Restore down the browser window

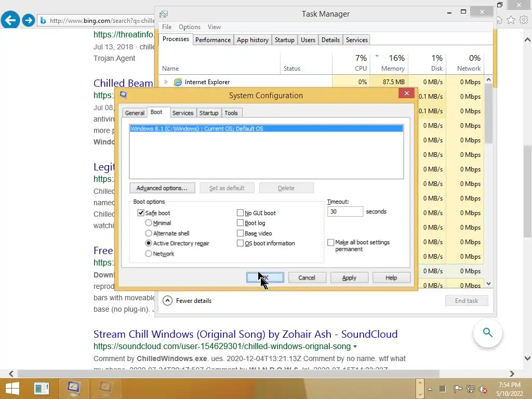coord(499,5)
